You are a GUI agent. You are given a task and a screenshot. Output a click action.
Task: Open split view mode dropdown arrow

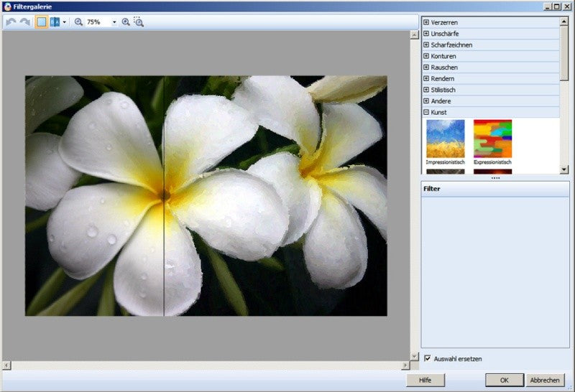pos(65,22)
